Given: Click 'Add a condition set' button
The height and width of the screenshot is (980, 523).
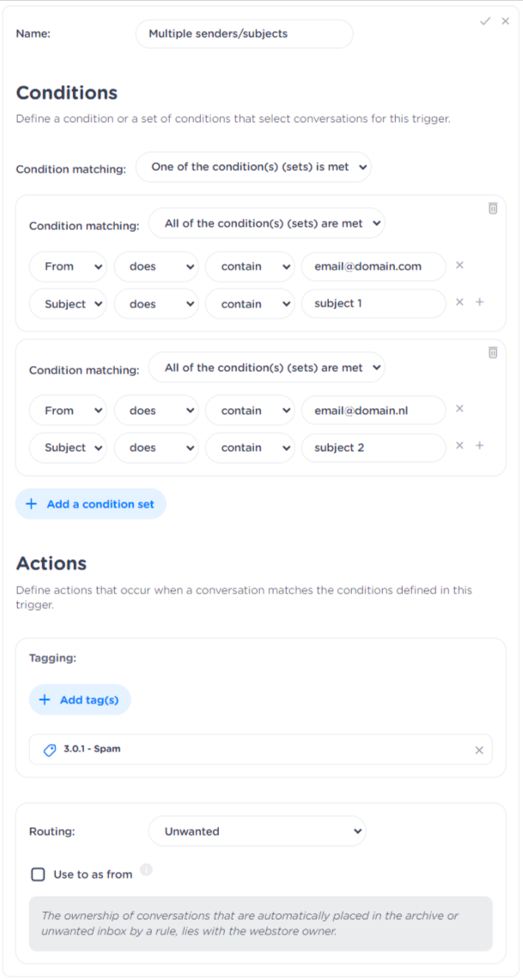Looking at the screenshot, I should point(90,504).
